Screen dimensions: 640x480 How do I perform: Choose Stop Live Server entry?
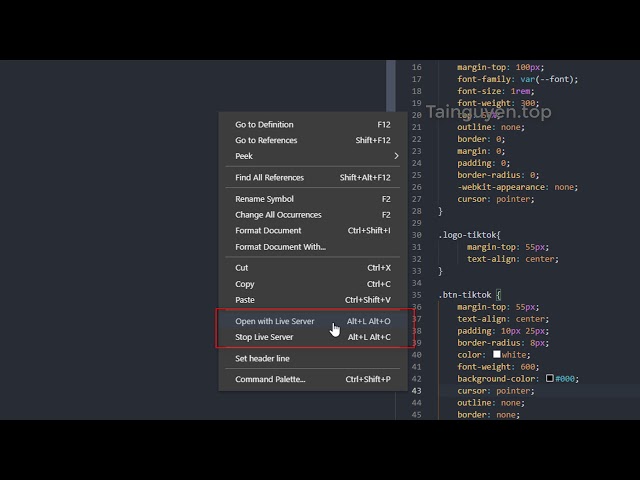coord(313,337)
